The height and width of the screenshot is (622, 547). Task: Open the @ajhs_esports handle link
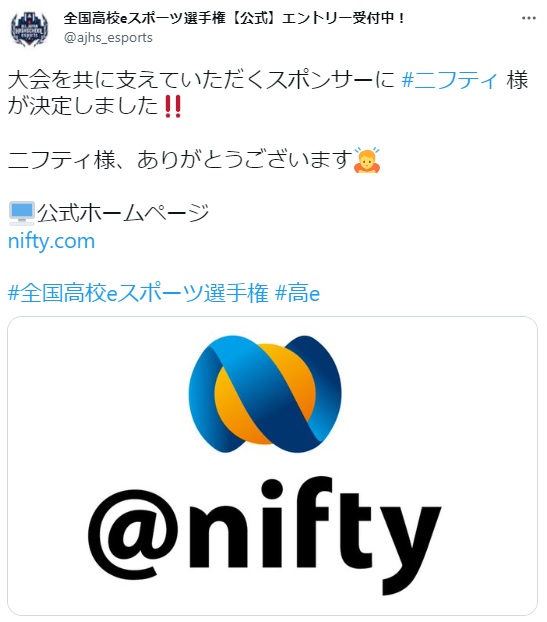[108, 38]
